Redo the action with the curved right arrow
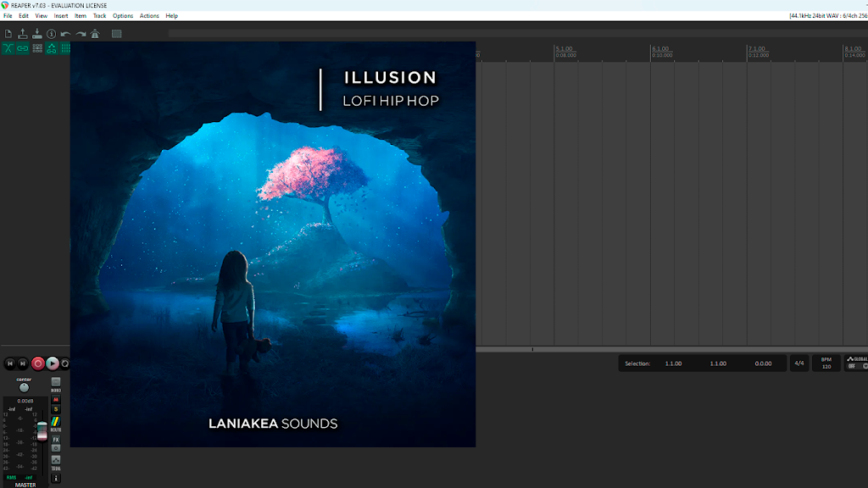 pyautogui.click(x=81, y=34)
